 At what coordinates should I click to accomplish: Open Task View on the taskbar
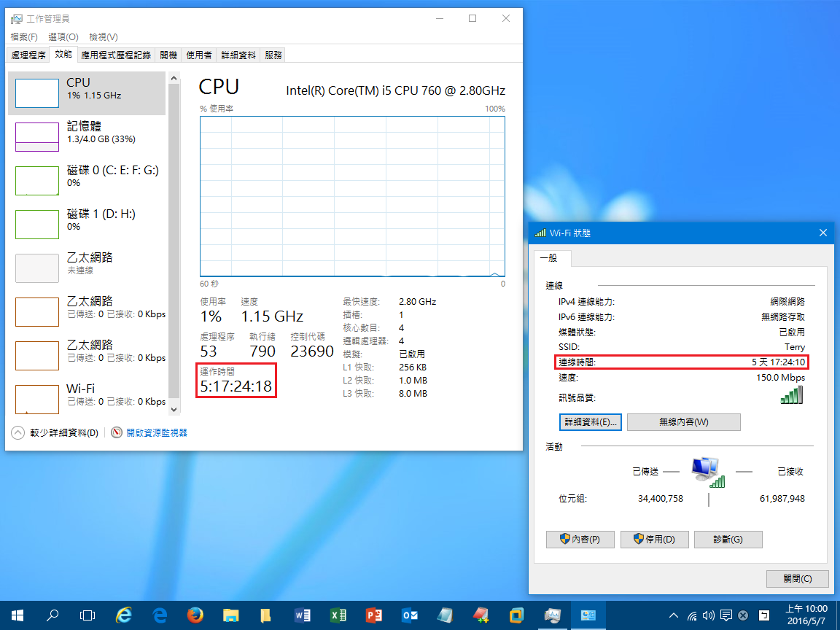87,615
